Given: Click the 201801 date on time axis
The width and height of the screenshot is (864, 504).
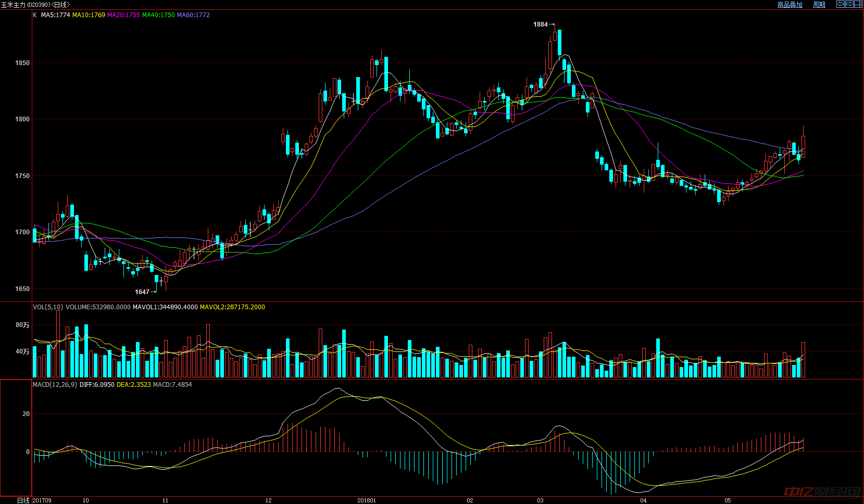Looking at the screenshot, I should tap(366, 500).
